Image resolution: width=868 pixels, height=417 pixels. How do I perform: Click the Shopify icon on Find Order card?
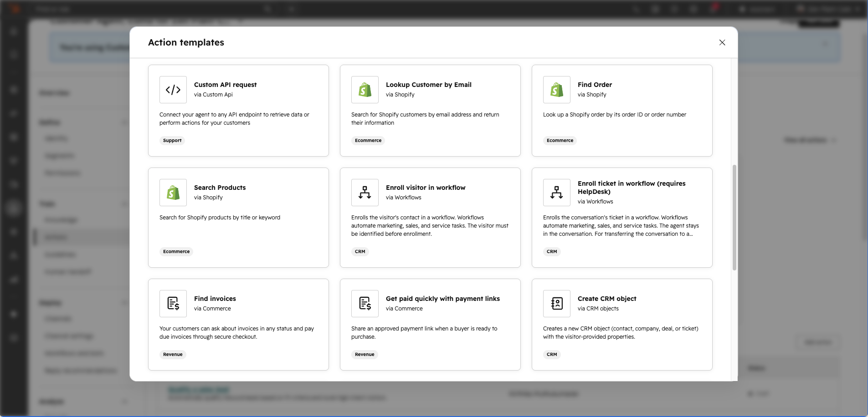(x=557, y=90)
